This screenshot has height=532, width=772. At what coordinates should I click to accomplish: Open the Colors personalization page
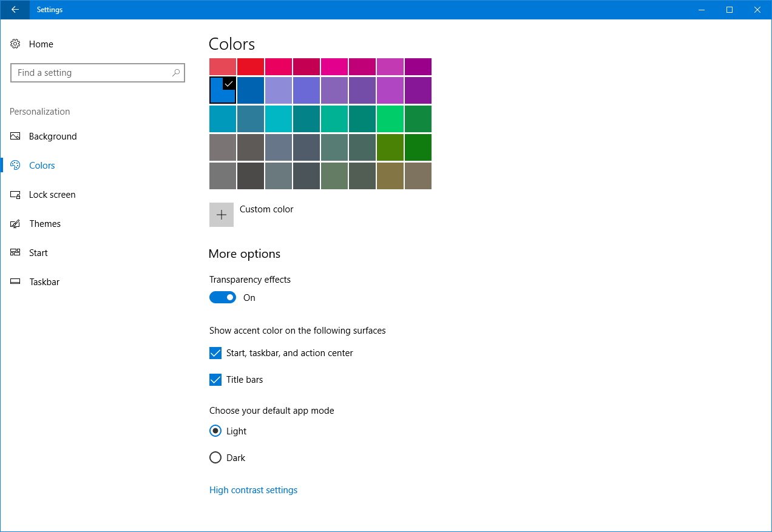[x=42, y=166]
